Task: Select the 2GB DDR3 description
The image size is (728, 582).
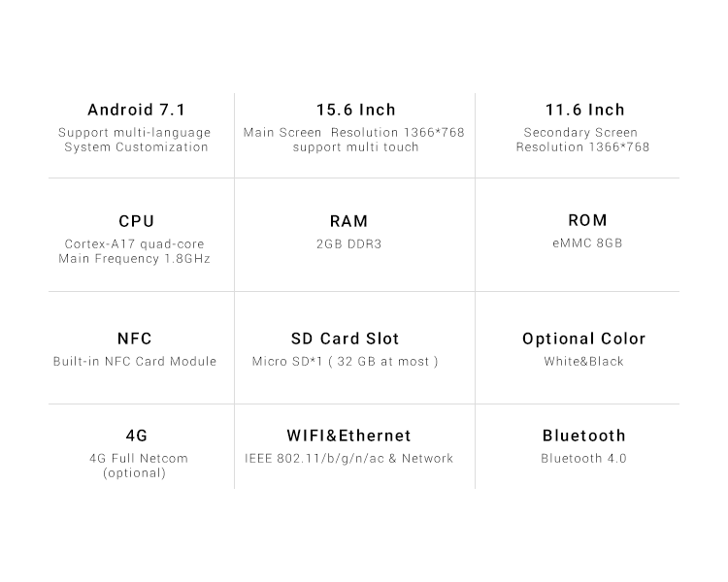Action: point(349,244)
